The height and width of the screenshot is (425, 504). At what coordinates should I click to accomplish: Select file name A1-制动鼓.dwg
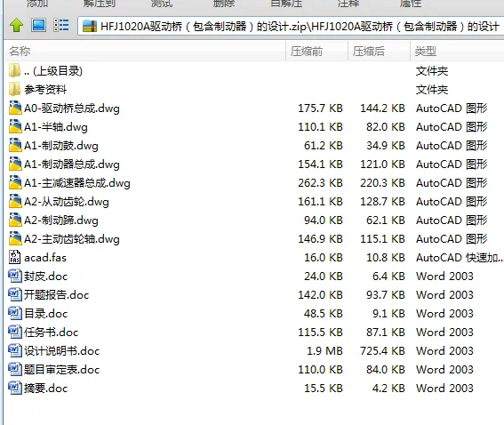point(61,146)
